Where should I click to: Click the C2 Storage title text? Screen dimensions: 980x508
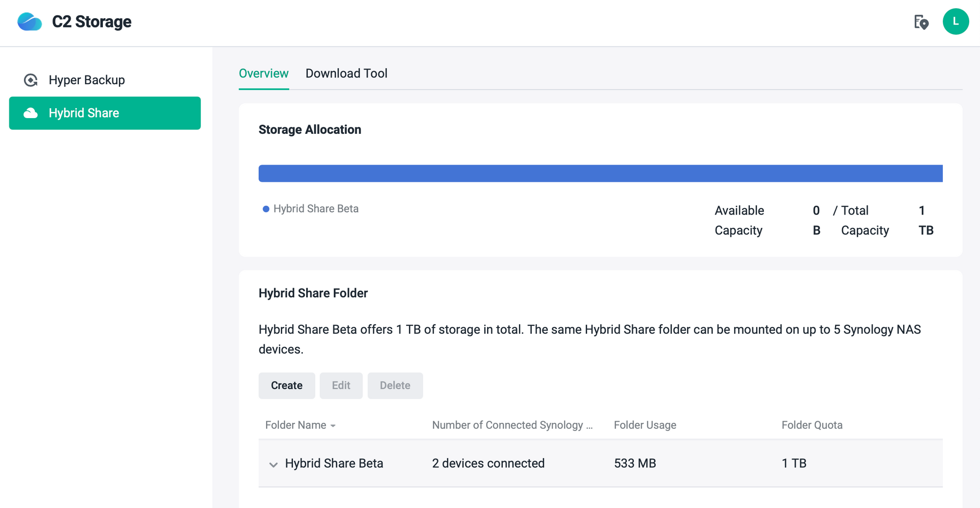click(x=92, y=22)
